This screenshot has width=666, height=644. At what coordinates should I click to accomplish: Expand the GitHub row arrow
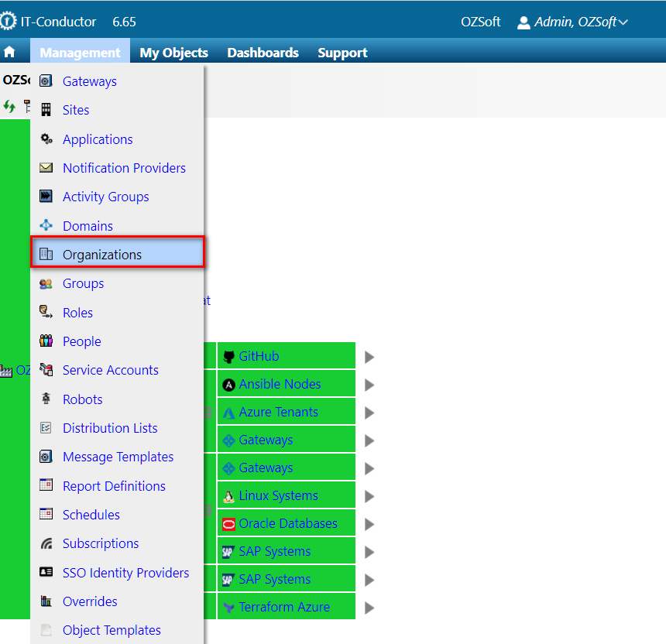click(x=369, y=357)
